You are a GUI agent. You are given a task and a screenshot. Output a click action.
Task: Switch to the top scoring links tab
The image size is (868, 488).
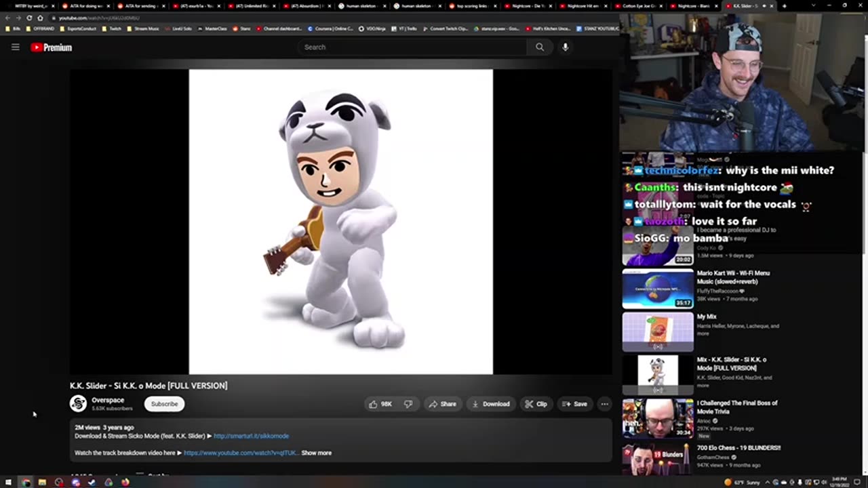click(x=474, y=6)
